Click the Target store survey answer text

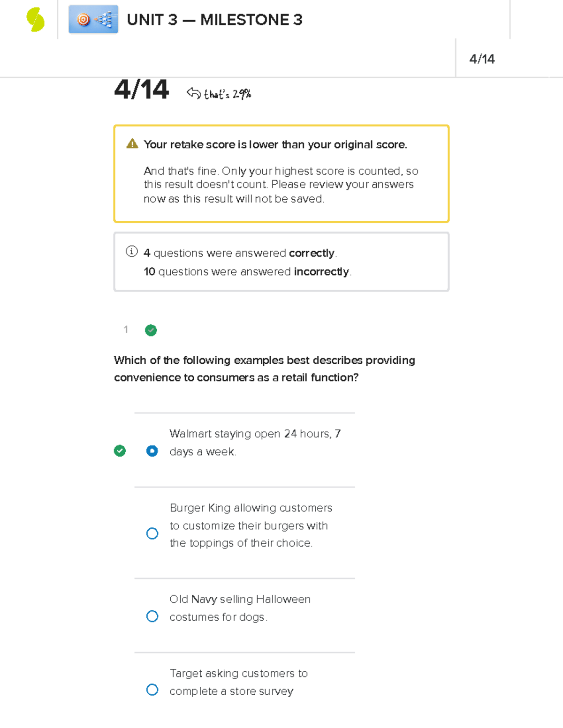pos(238,682)
